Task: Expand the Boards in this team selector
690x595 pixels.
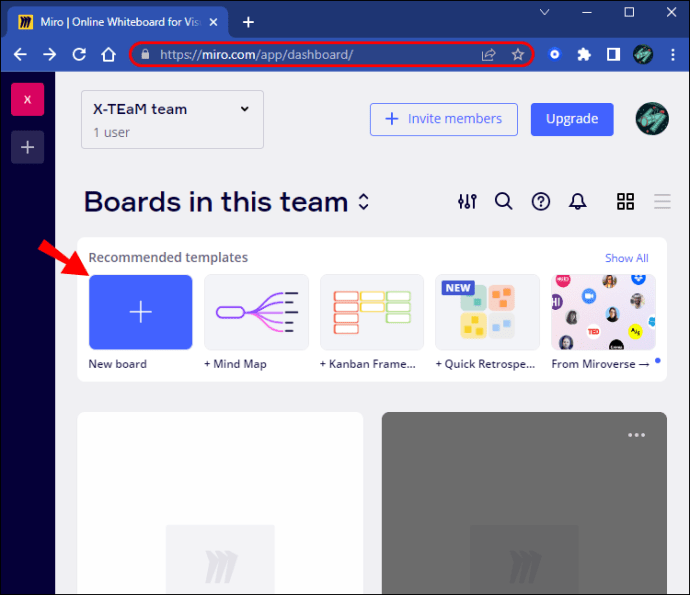Action: 363,202
